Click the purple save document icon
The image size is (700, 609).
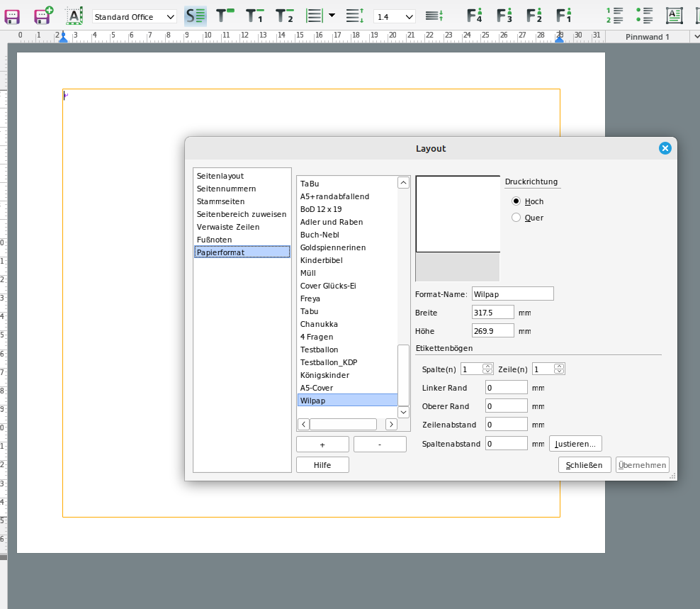pyautogui.click(x=12, y=16)
